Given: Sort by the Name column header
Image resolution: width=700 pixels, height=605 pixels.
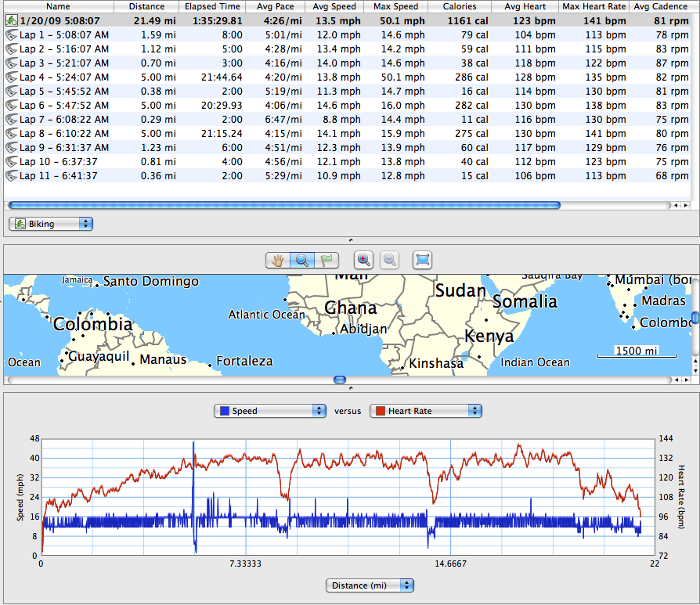Looking at the screenshot, I should (59, 6).
